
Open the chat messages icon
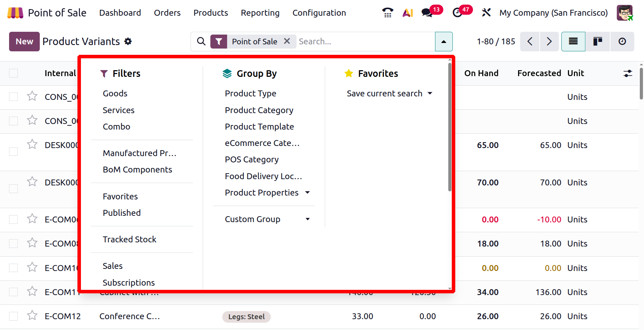pyautogui.click(x=427, y=13)
